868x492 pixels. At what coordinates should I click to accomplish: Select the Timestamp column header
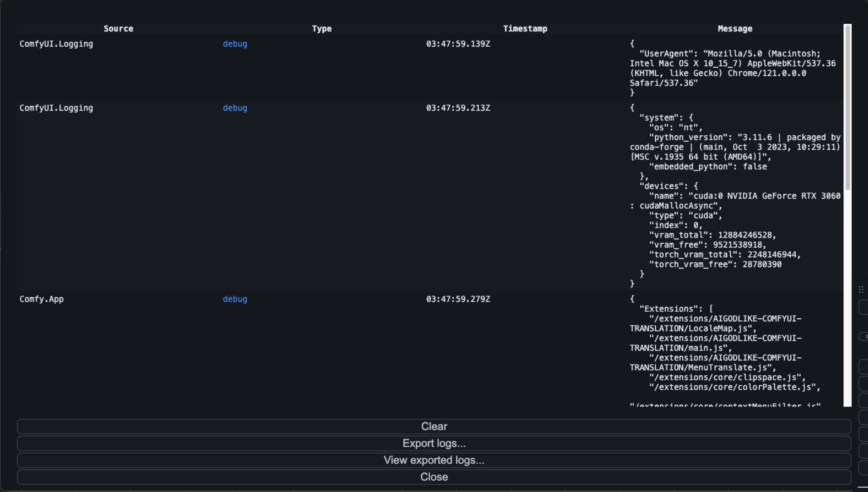(x=525, y=29)
